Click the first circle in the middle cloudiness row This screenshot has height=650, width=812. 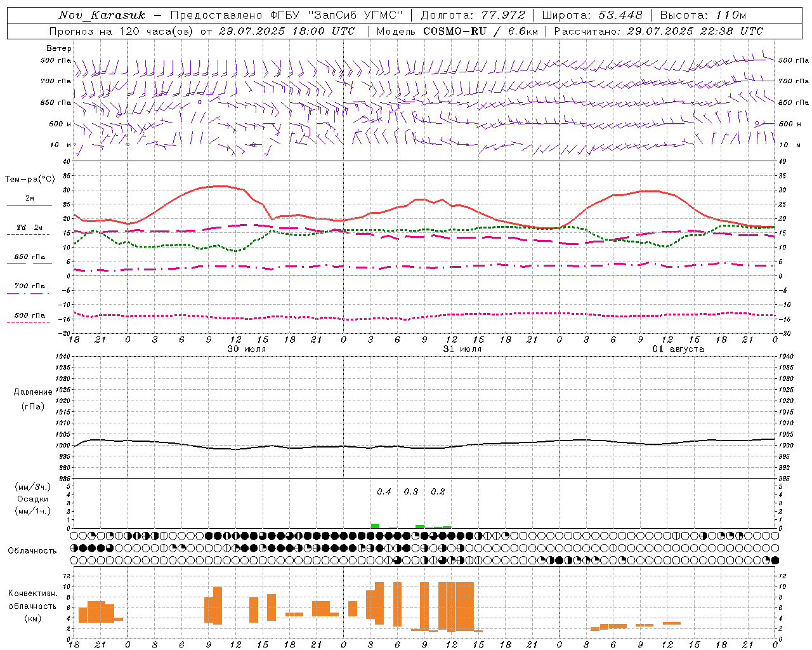click(74, 548)
